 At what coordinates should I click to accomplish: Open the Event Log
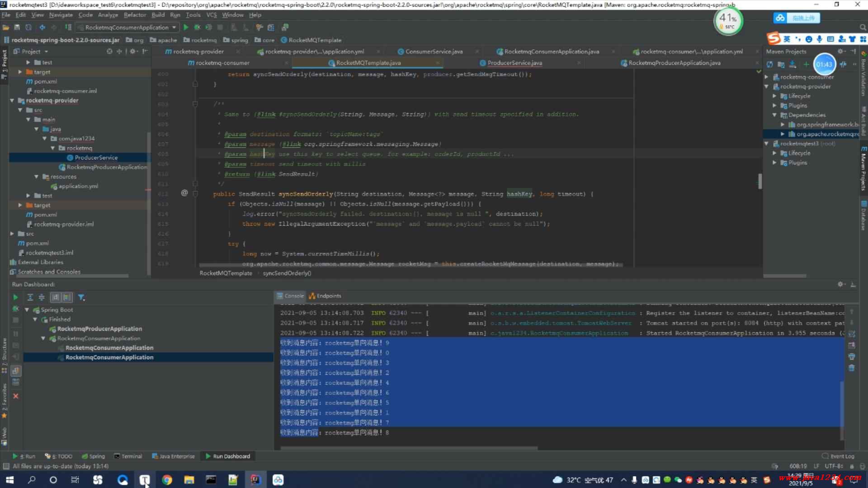tap(838, 456)
